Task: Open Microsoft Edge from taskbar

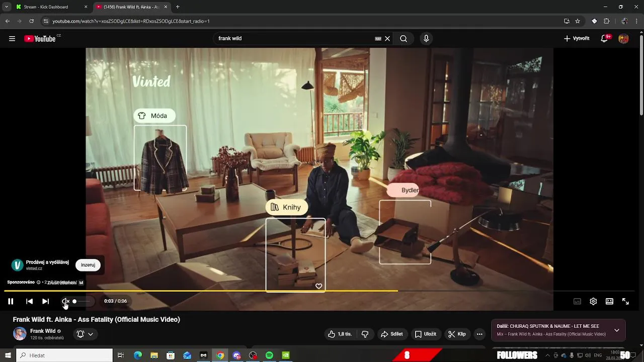Action: pos(138,355)
